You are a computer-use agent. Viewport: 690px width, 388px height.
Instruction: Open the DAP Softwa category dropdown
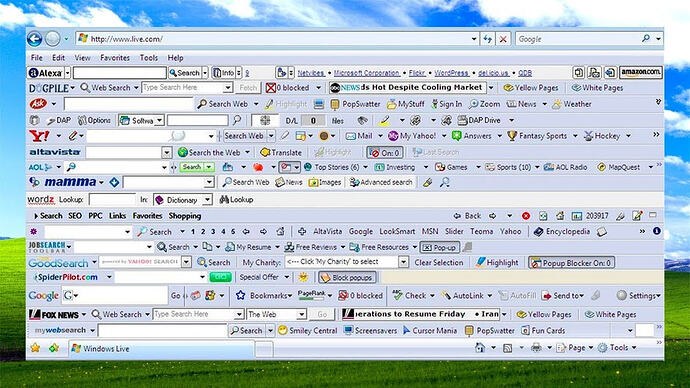tap(159, 120)
